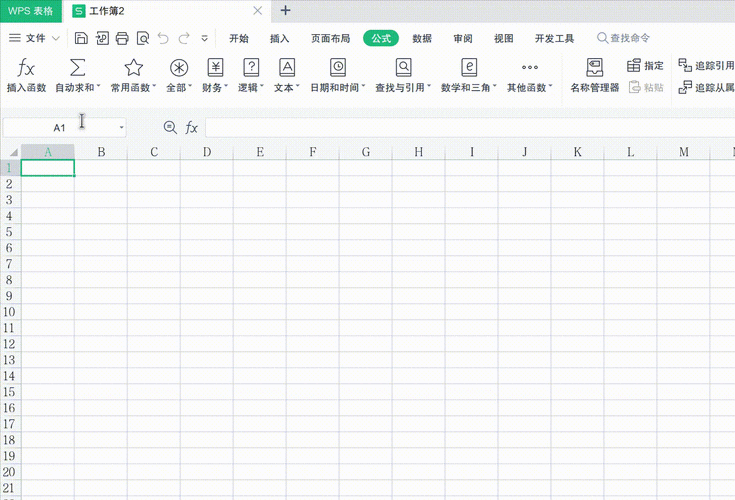Screen dimensions: 735x500
Task: Click the selected cell A1
Action: coord(48,168)
